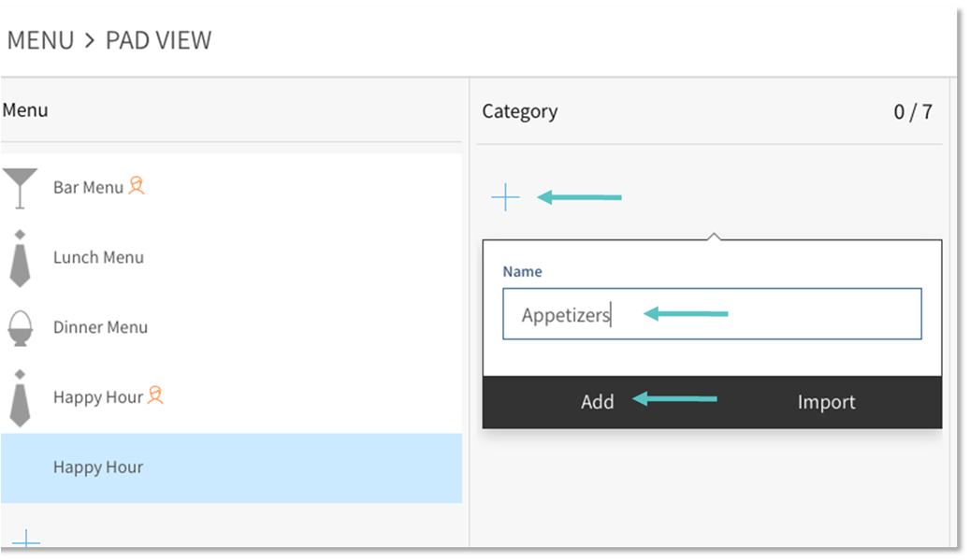Viewport: 970px width, 560px height.
Task: Click the plus icon below the menu list
Action: [x=26, y=540]
